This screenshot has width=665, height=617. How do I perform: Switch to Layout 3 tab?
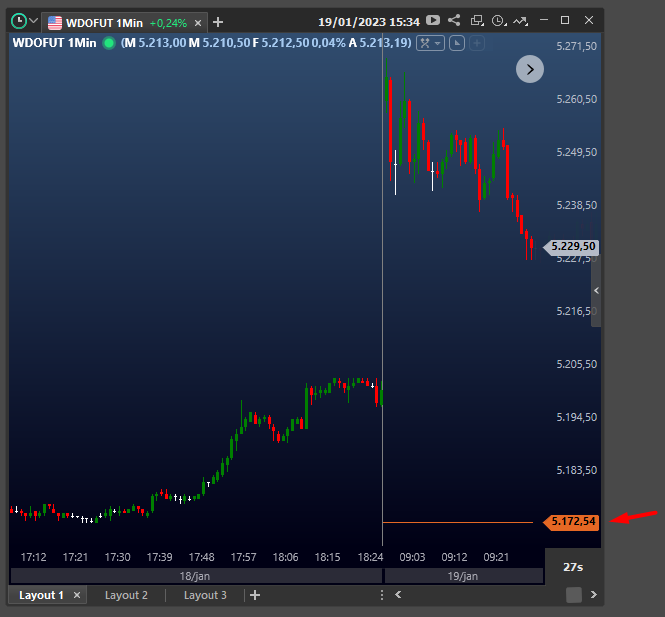(205, 595)
